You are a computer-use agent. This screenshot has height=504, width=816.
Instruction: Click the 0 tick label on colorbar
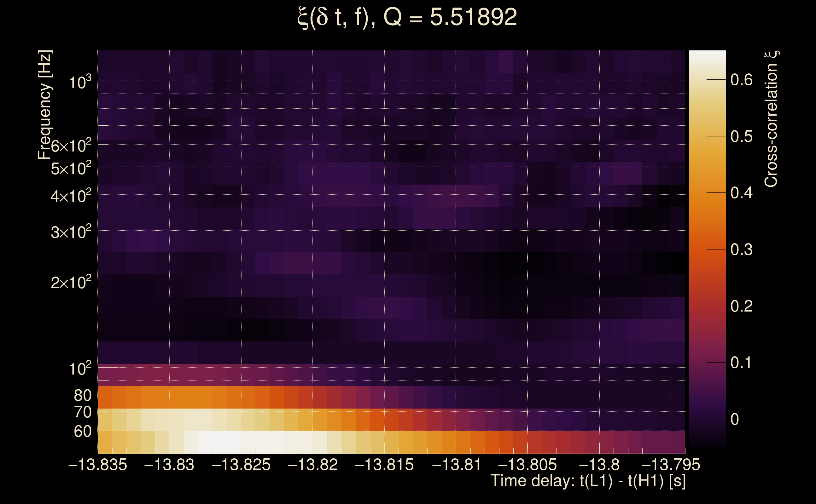[x=735, y=419]
